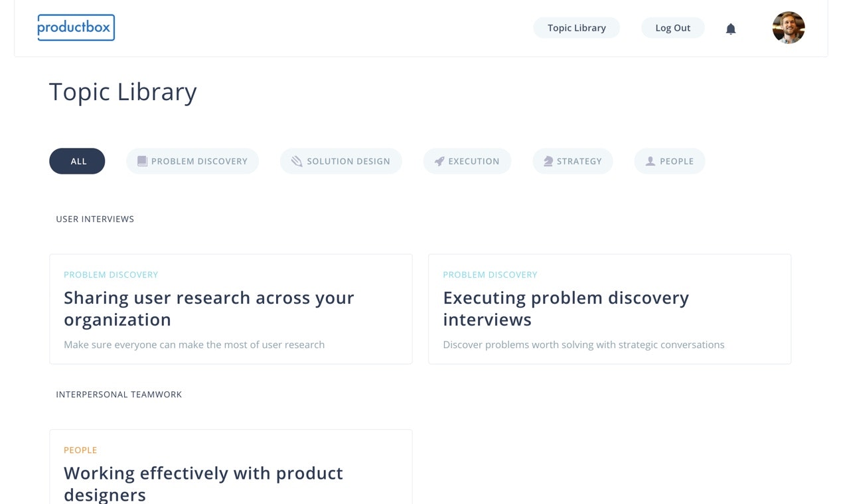Click the productbox logo

point(76,27)
